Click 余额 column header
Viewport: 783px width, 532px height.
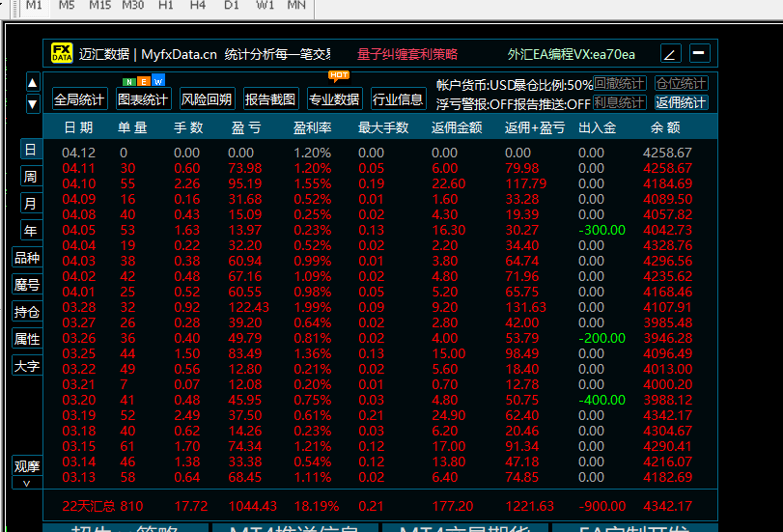tap(665, 127)
